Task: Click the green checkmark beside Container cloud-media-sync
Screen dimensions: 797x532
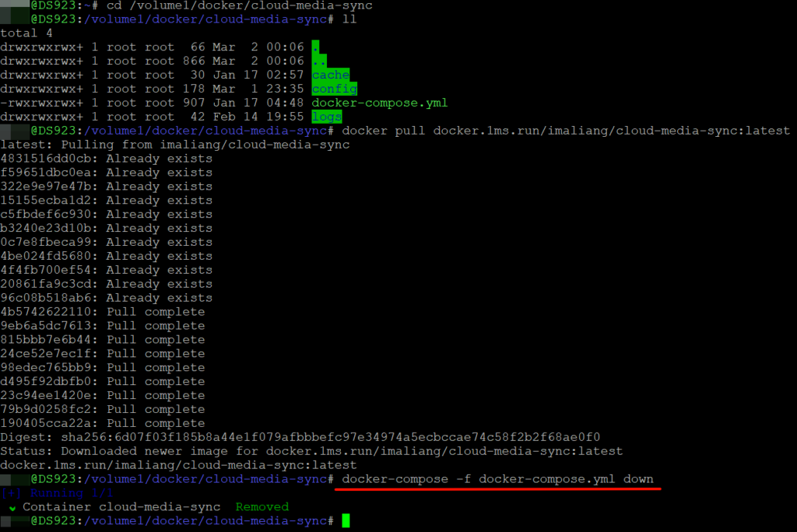Action: pos(9,507)
